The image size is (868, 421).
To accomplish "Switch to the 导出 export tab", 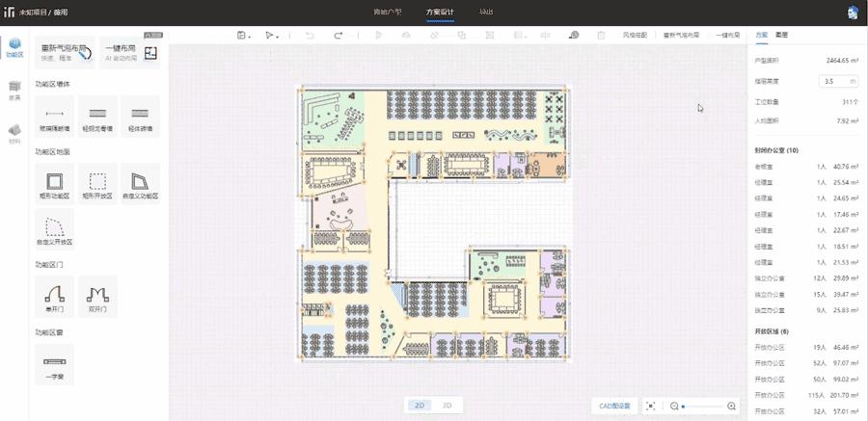I will click(485, 12).
